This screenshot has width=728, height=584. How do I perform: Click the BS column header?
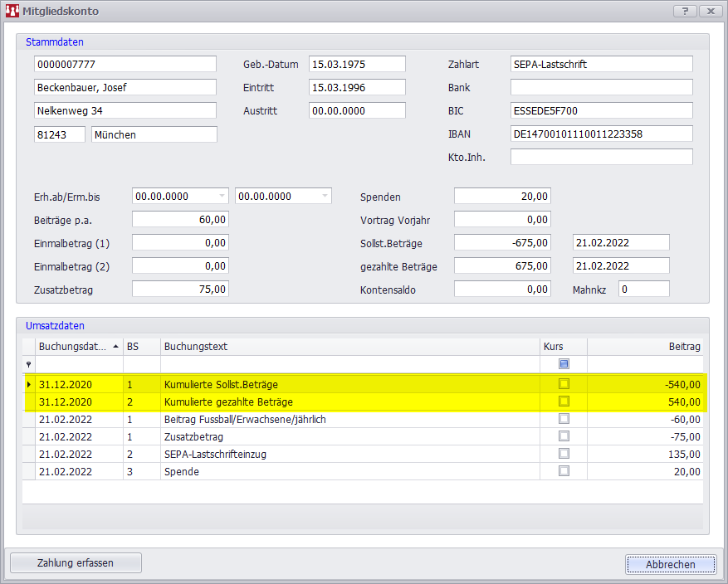coord(141,346)
